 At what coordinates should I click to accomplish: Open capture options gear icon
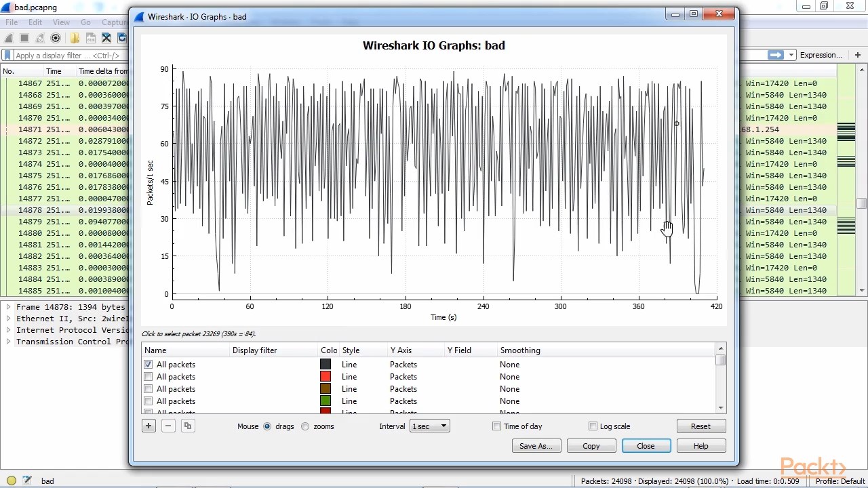[56, 38]
